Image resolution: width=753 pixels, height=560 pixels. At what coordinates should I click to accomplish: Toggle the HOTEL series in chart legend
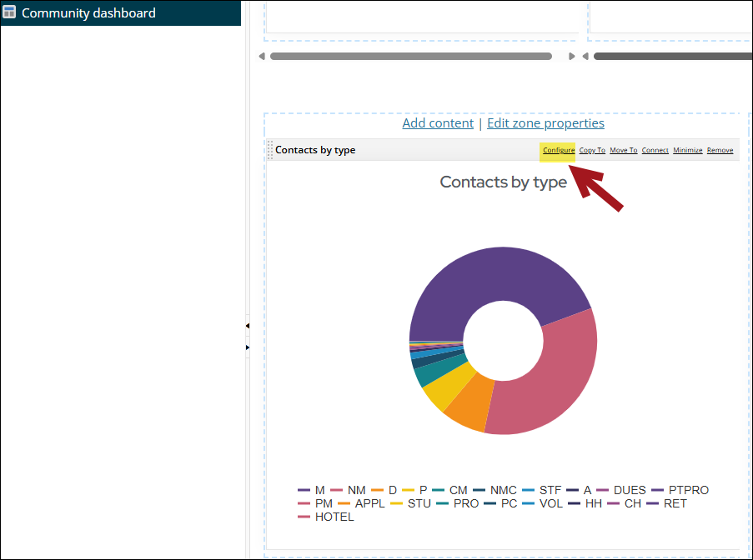tap(326, 517)
